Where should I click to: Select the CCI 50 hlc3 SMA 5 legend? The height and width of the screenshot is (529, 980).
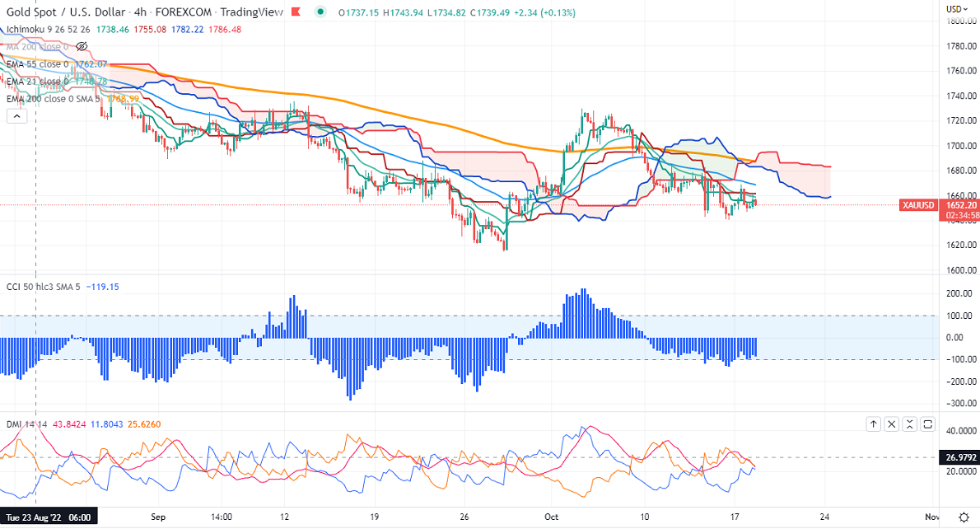coord(43,287)
